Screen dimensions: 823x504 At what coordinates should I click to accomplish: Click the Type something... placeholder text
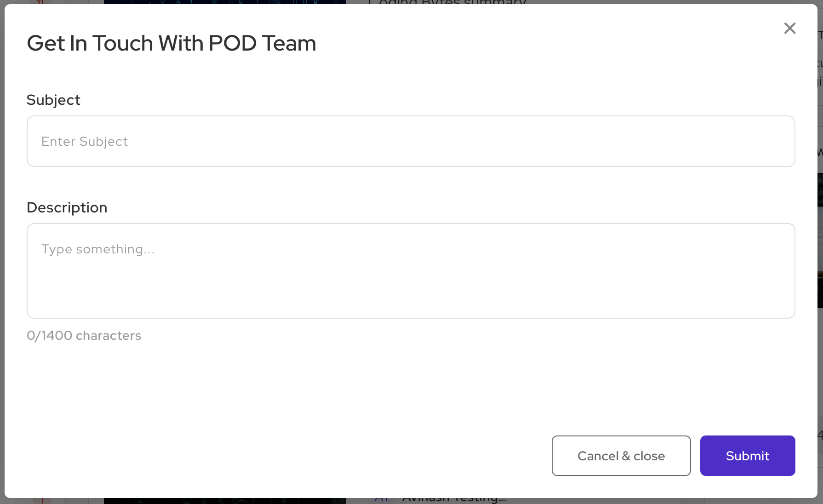(98, 249)
